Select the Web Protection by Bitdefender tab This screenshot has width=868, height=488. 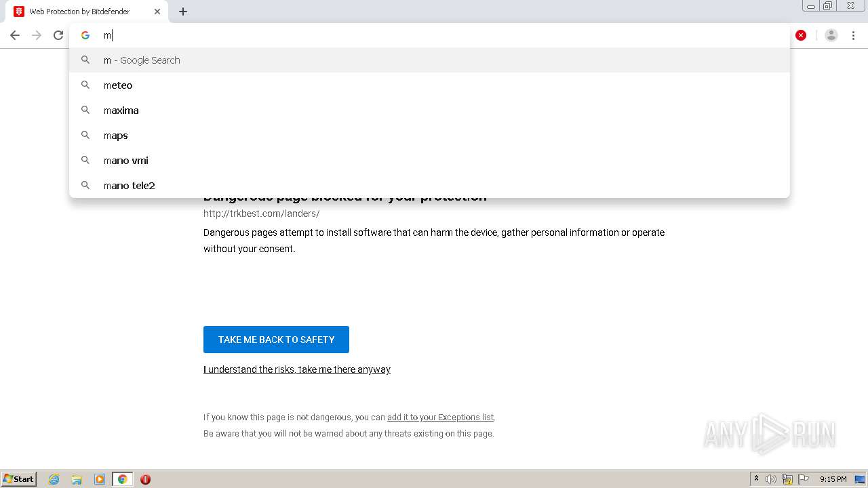point(87,12)
